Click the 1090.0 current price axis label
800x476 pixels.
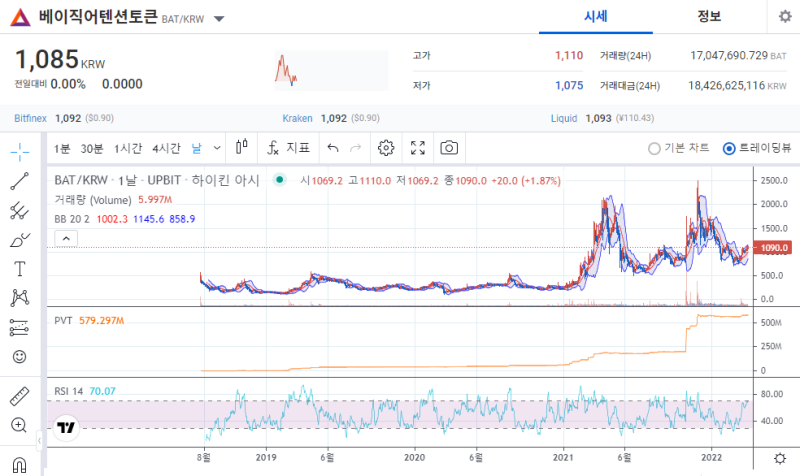coord(773,248)
